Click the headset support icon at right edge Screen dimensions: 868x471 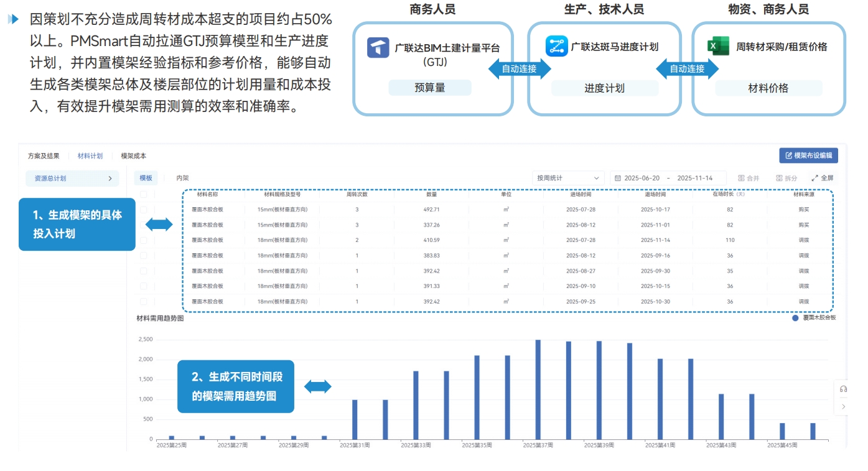[x=843, y=389]
